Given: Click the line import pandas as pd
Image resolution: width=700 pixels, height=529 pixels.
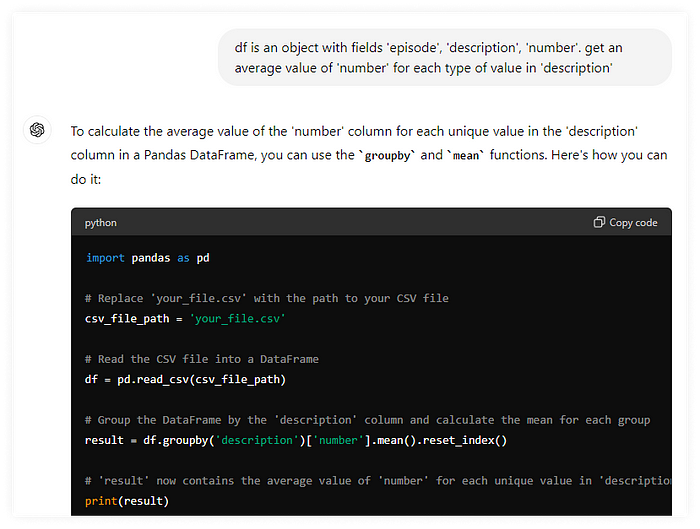Looking at the screenshot, I should click(x=148, y=258).
